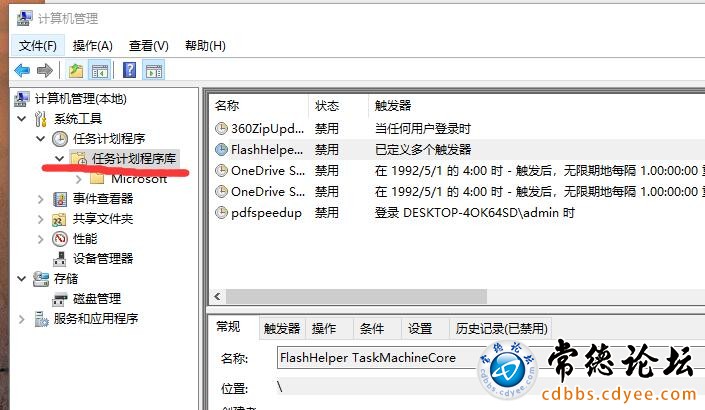Click the 服务和应用程序 icon
The image size is (705, 410).
click(41, 319)
